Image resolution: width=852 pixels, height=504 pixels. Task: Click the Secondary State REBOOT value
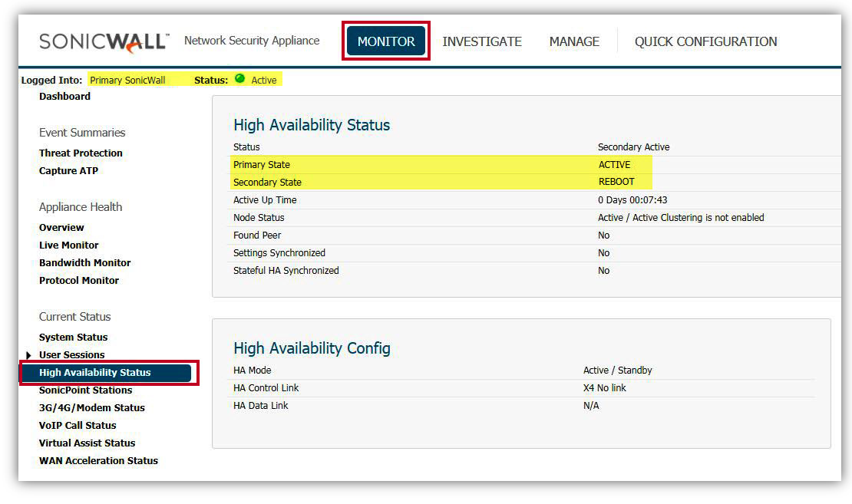(x=616, y=182)
